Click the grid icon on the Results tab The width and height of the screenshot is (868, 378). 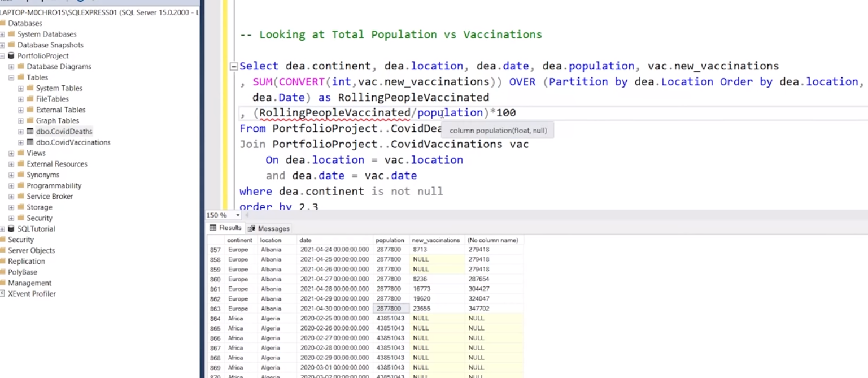tap(213, 228)
